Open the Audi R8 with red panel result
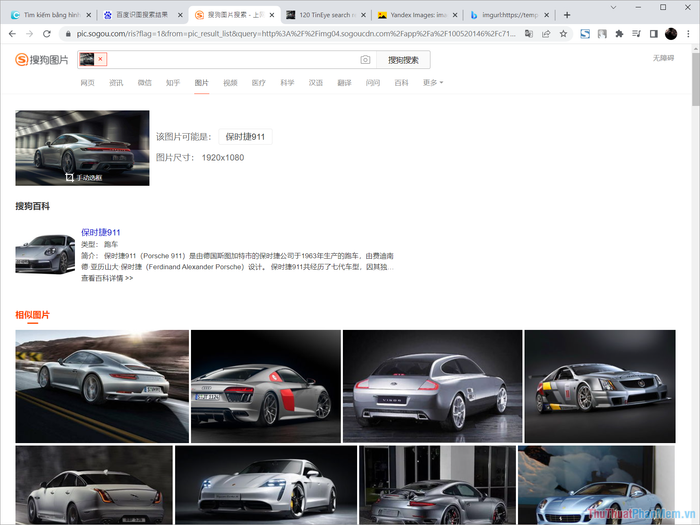 (x=266, y=386)
